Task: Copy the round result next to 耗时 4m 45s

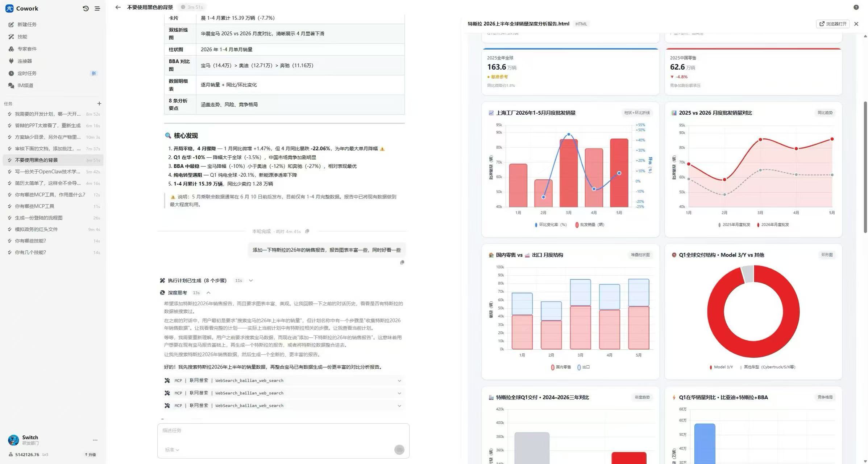Action: point(307,231)
